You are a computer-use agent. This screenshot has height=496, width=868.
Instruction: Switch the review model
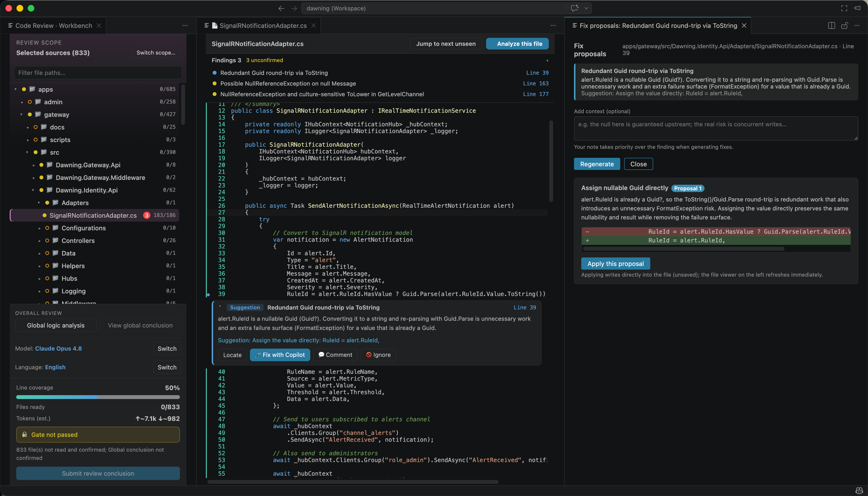pyautogui.click(x=167, y=349)
